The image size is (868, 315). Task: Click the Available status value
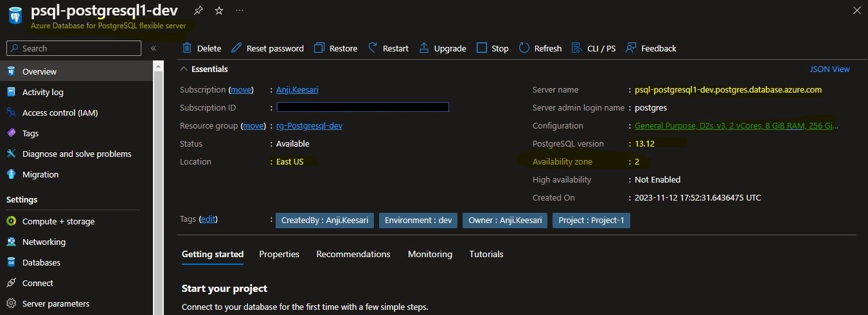(293, 143)
